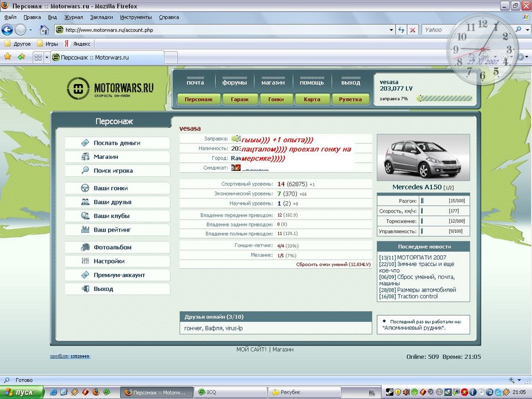
Task: Open the Firefox home page icon
Action: tap(44, 30)
